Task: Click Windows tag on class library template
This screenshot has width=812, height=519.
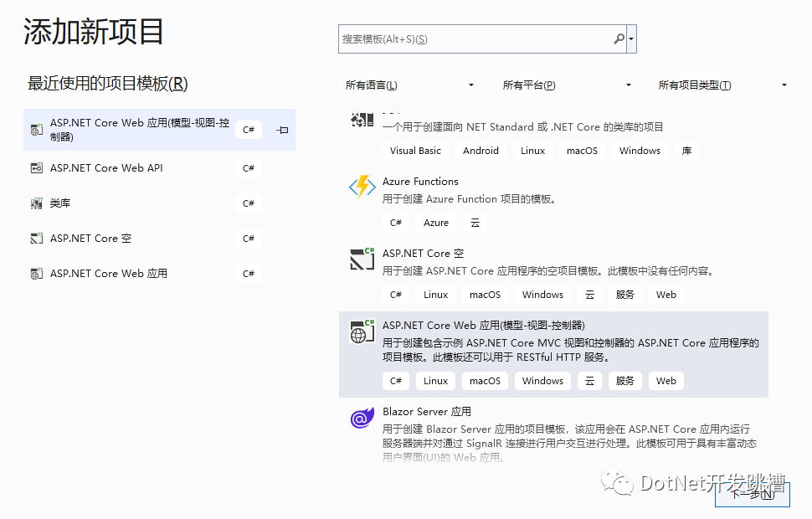Action: pyautogui.click(x=640, y=151)
